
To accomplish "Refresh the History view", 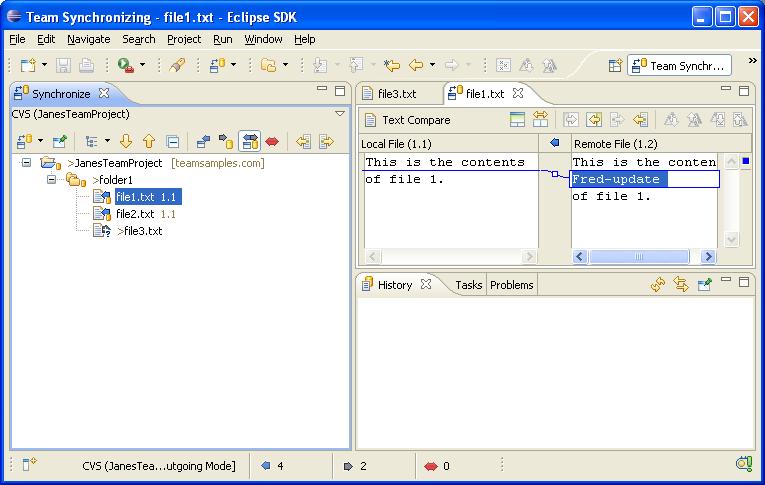I will tap(658, 284).
